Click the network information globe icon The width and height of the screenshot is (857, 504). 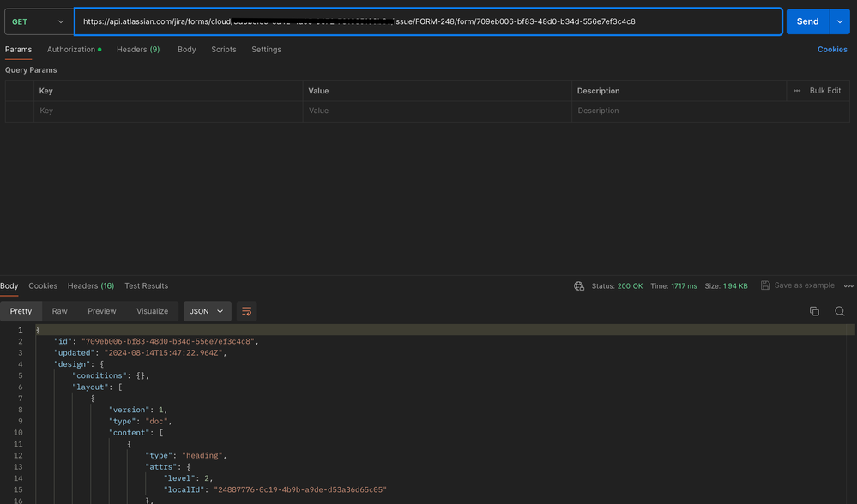[x=580, y=285]
